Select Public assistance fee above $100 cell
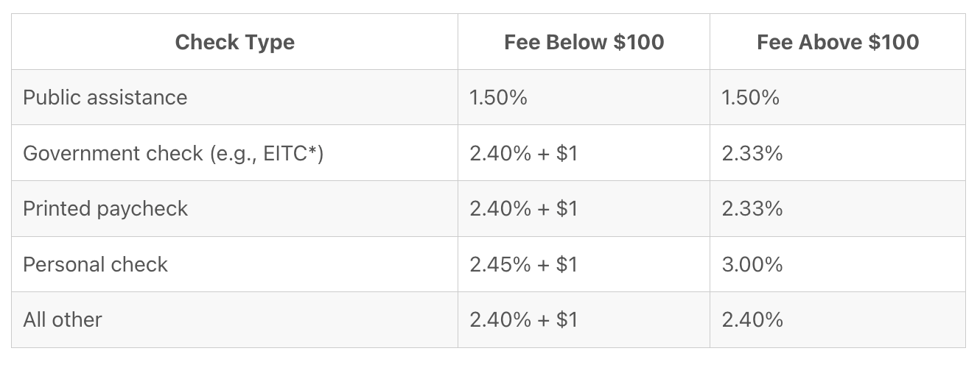Image resolution: width=980 pixels, height=365 pixels. (750, 98)
